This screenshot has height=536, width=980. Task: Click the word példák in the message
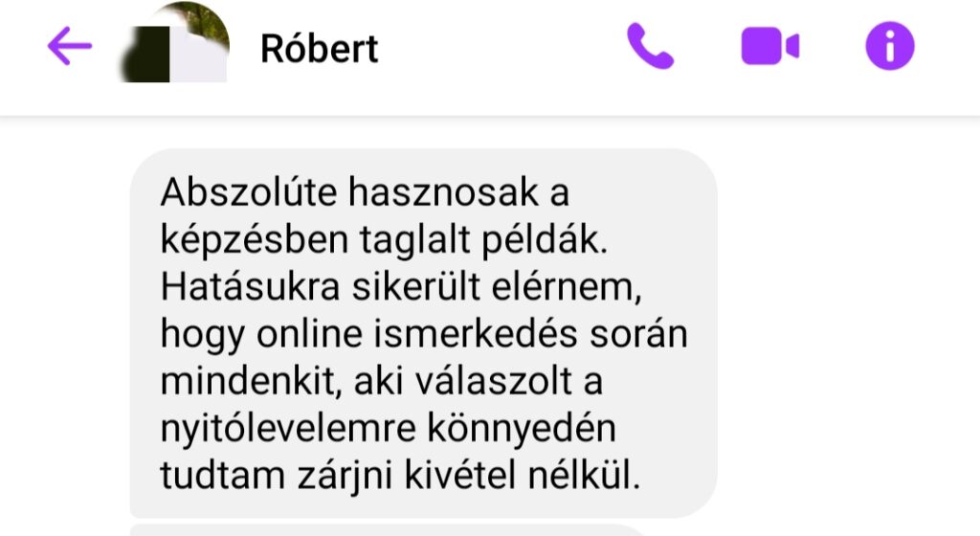(545, 240)
